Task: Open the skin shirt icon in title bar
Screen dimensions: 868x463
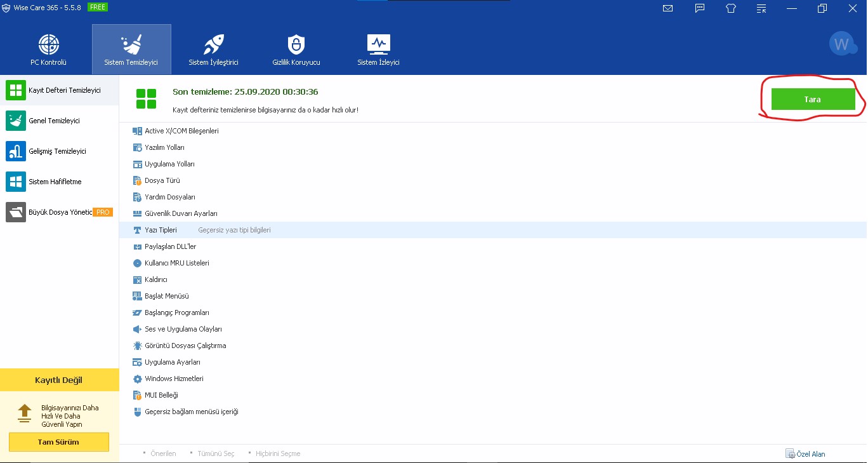Action: (x=730, y=8)
